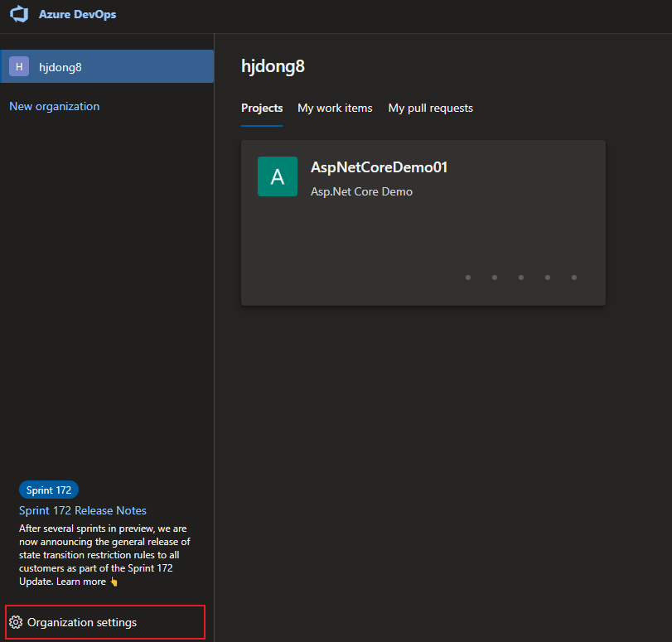Click the Azure DevOps logo icon
Screen dimensions: 672x642
click(19, 14)
